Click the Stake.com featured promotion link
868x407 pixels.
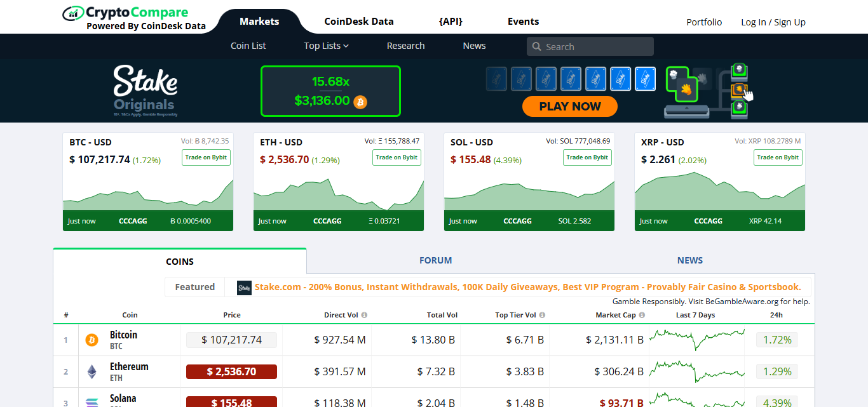[527, 287]
